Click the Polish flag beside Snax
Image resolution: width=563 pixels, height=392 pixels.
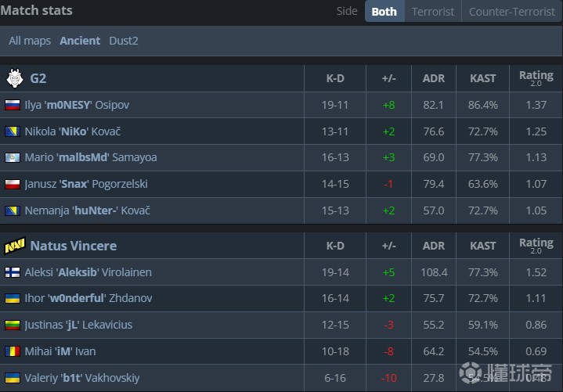(x=13, y=184)
